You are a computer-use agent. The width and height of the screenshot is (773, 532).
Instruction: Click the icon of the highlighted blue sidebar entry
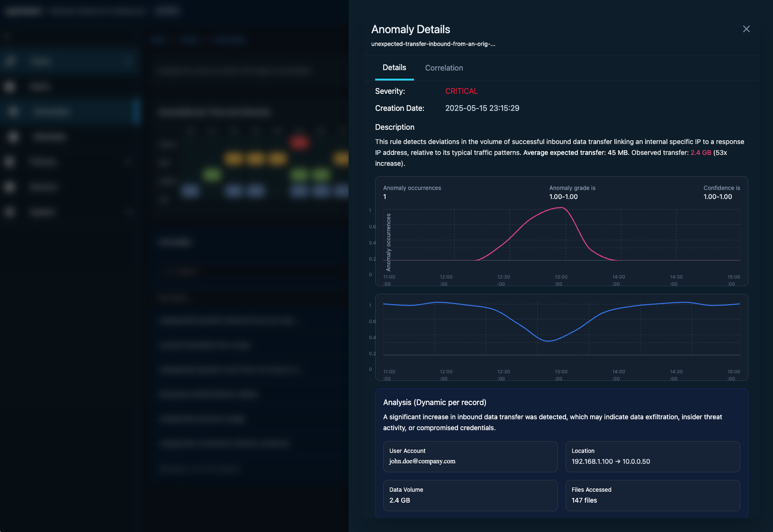pyautogui.click(x=13, y=111)
